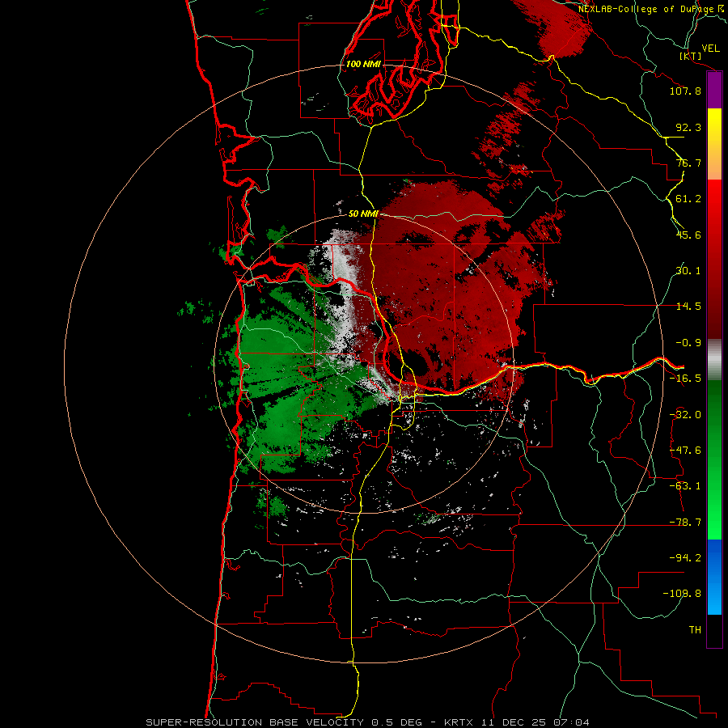Image resolution: width=728 pixels, height=728 pixels.
Task: Click the -16.5 legend value
Action: (x=685, y=379)
